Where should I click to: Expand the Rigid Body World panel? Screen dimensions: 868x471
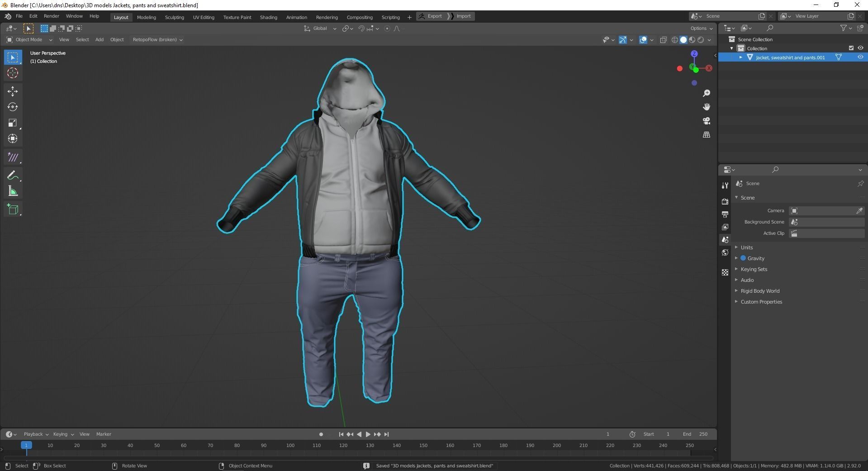click(760, 291)
